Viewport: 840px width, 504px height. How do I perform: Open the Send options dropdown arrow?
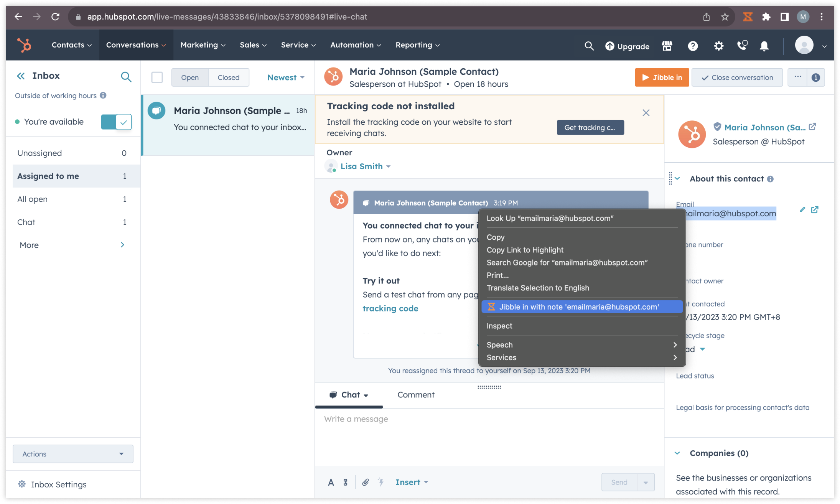click(646, 483)
